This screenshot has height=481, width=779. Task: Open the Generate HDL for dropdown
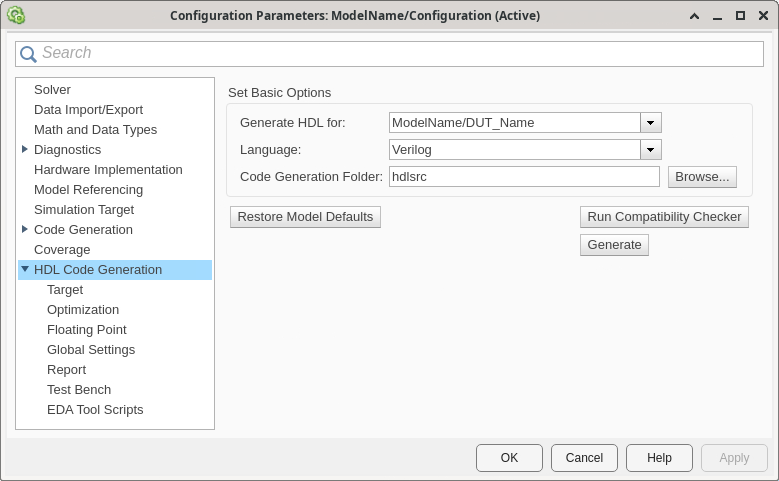pyautogui.click(x=651, y=123)
